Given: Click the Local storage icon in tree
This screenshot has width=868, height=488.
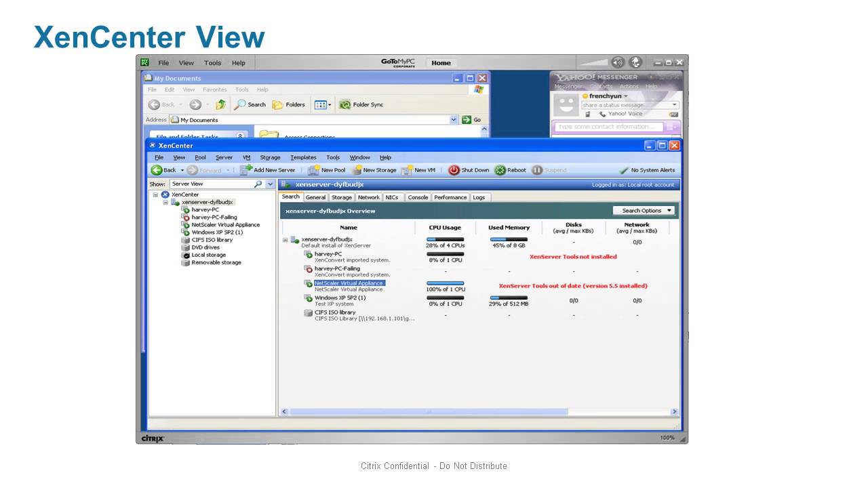Looking at the screenshot, I should point(185,255).
